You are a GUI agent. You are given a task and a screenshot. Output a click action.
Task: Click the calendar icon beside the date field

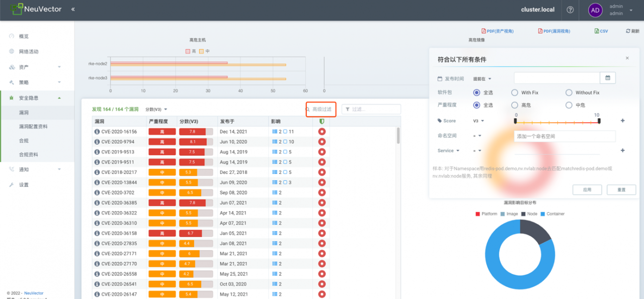608,78
